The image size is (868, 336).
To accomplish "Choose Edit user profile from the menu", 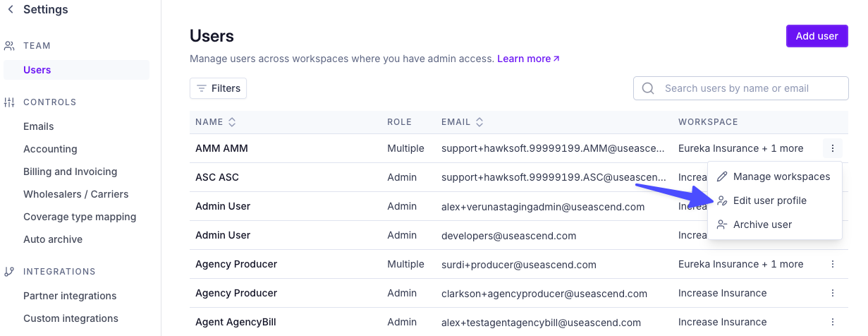I will click(x=774, y=200).
